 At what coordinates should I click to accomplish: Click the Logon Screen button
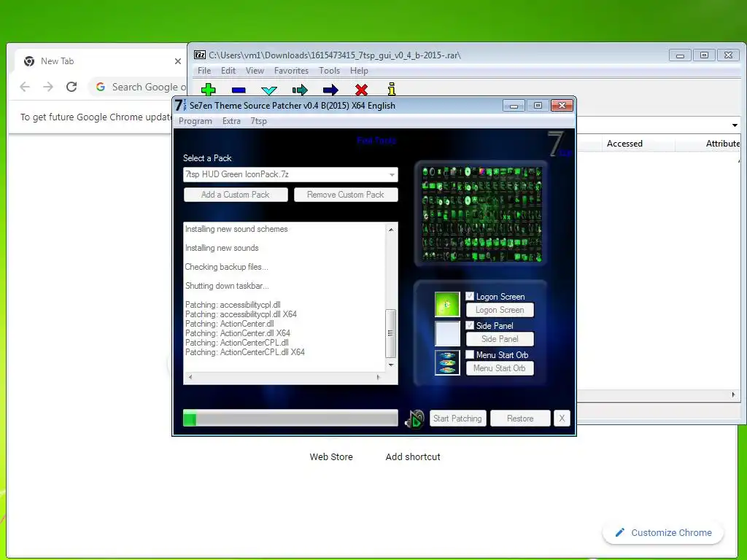click(500, 310)
